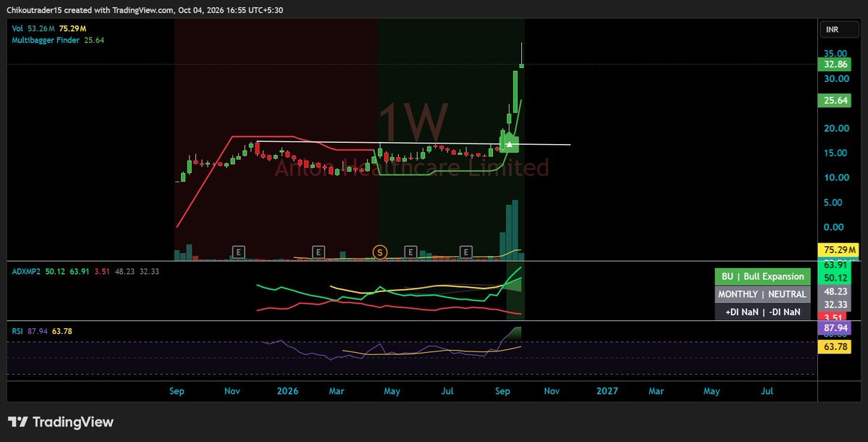This screenshot has height=442, width=868.
Task: Click the 32.33 grey ADX axis label
Action: click(x=835, y=304)
